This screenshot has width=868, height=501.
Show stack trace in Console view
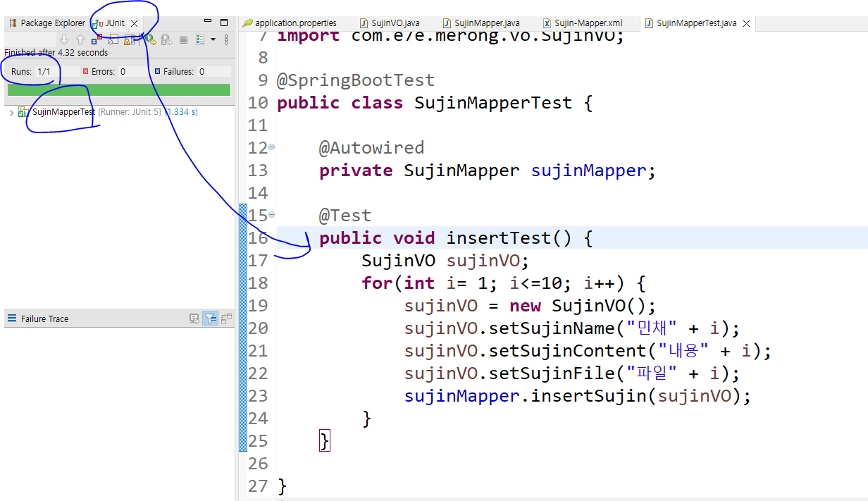(194, 318)
